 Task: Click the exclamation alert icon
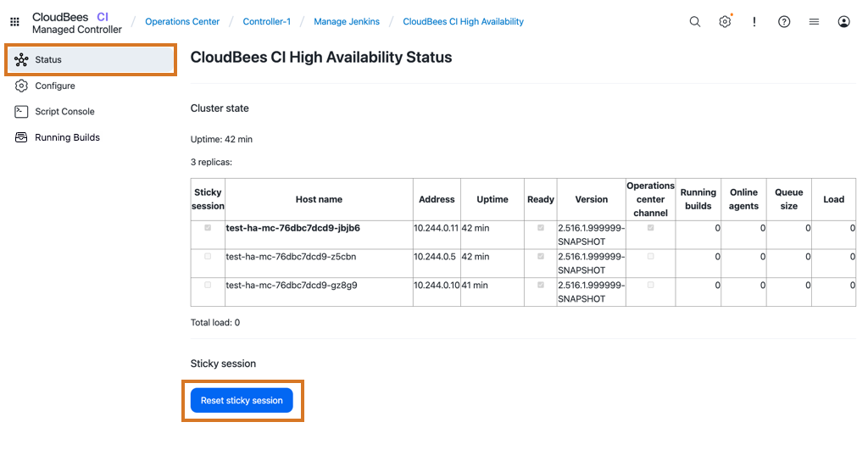pyautogui.click(x=754, y=22)
